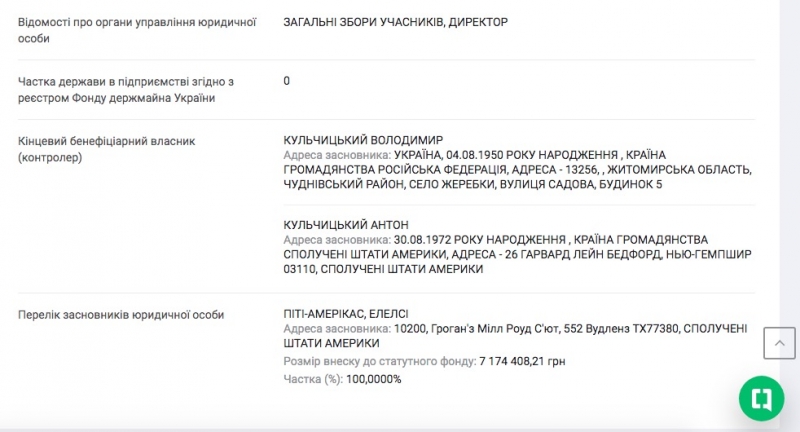
Task: Click the name 'КУЛЬЧИЦЬКИЙ АНТОН'
Action: (346, 225)
